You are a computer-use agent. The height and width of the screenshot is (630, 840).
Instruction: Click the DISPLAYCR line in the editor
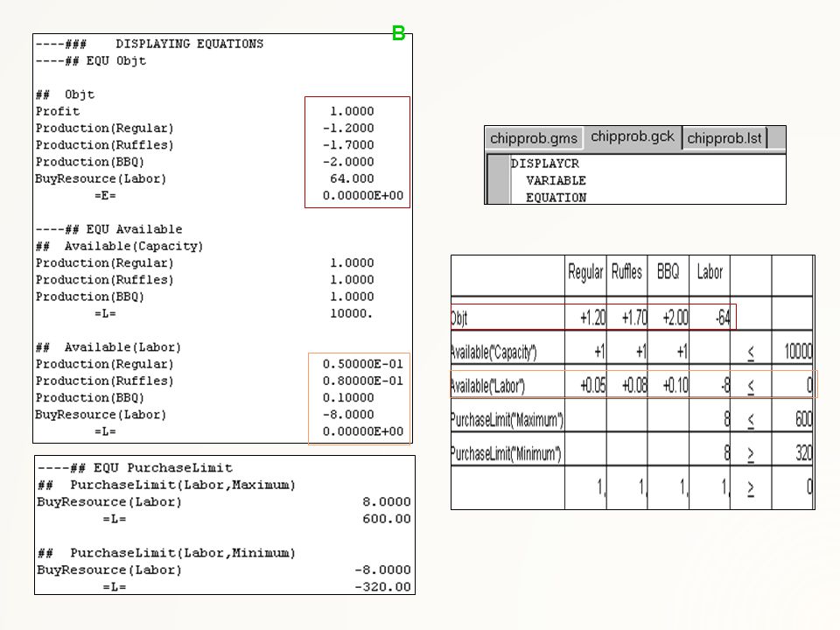544,164
